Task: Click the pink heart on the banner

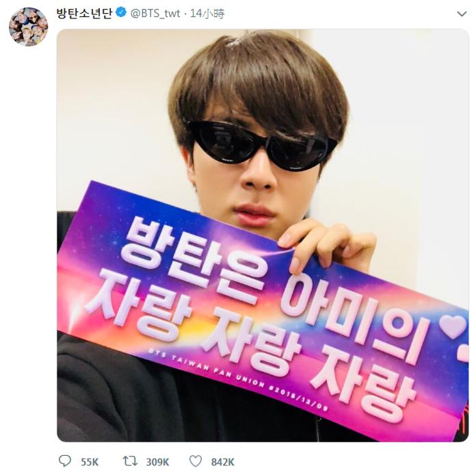Action: point(453,327)
